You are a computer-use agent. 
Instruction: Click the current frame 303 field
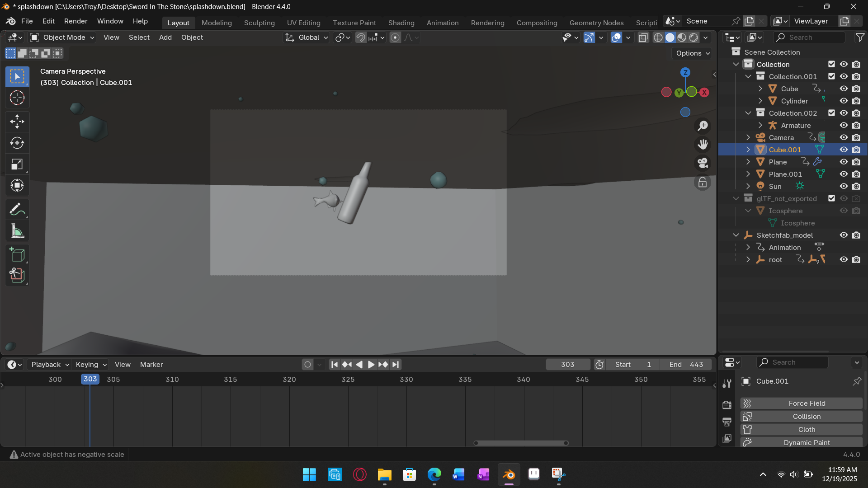[568, 365]
